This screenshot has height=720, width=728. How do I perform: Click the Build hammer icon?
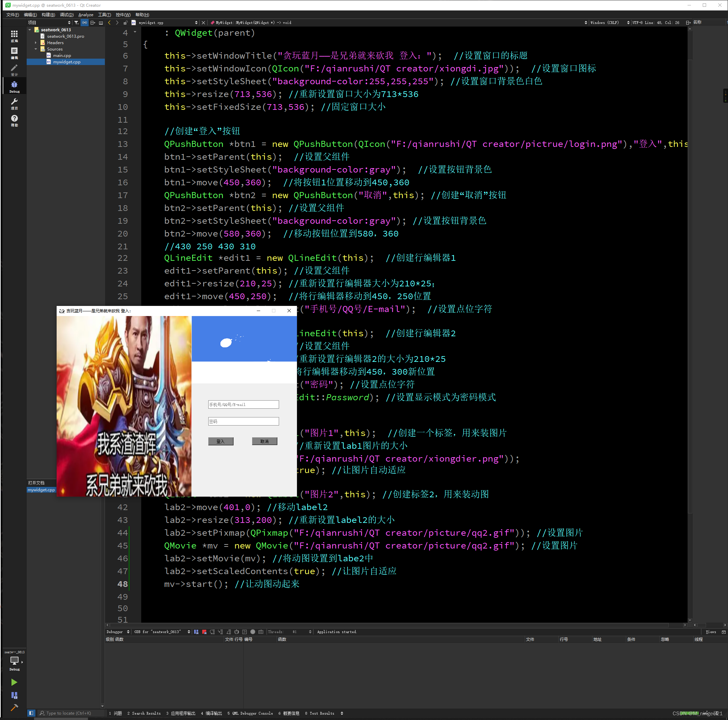pos(14,708)
